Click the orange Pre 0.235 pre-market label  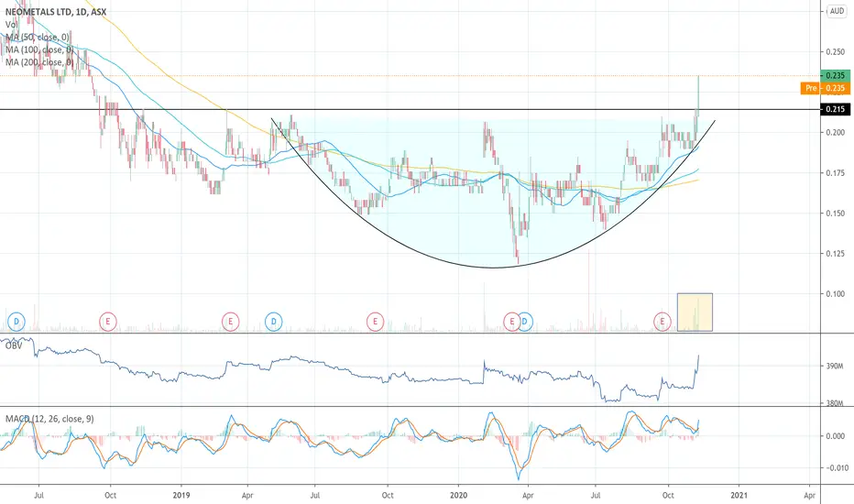pyautogui.click(x=825, y=88)
